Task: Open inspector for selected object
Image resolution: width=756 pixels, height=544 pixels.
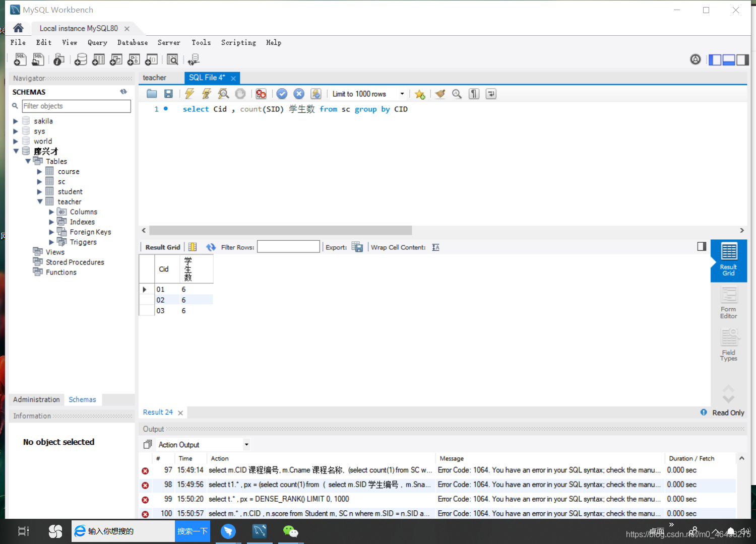Action: coord(58,59)
